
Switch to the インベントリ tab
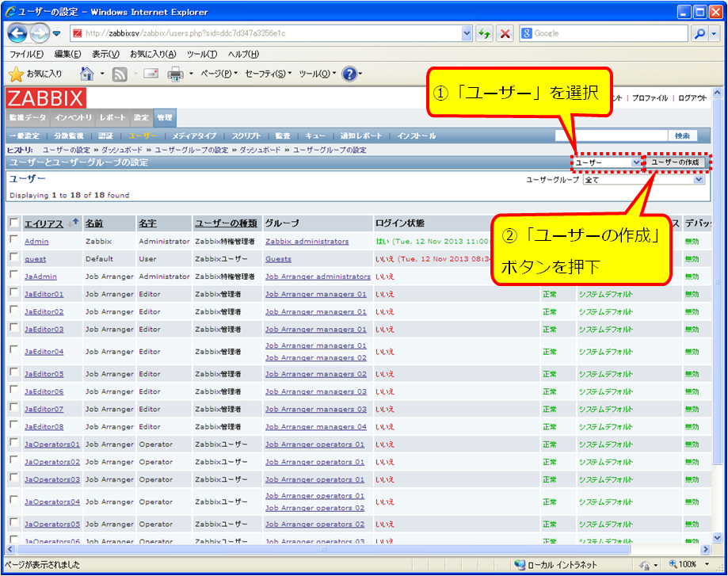coord(73,117)
